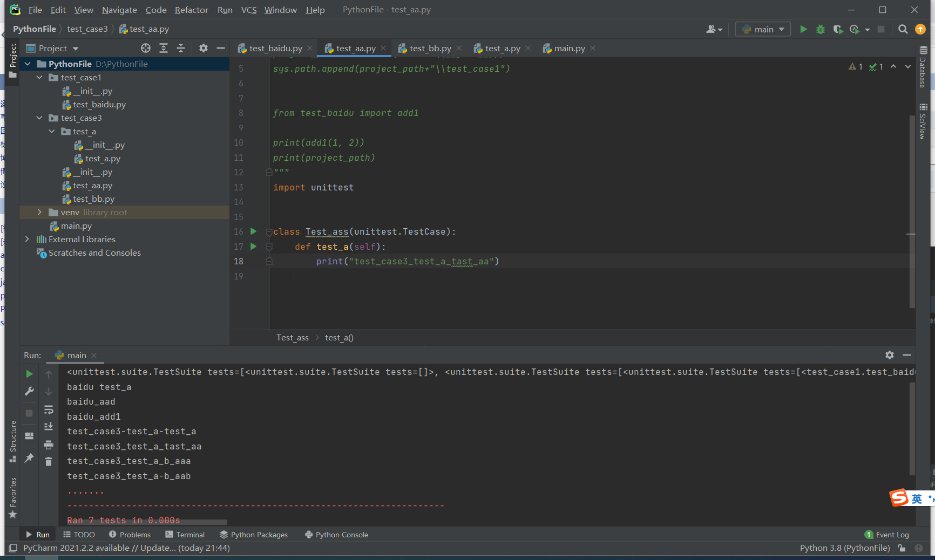Click the locate file crosshair icon in Project panel
Screen dimensions: 935x560
point(146,48)
